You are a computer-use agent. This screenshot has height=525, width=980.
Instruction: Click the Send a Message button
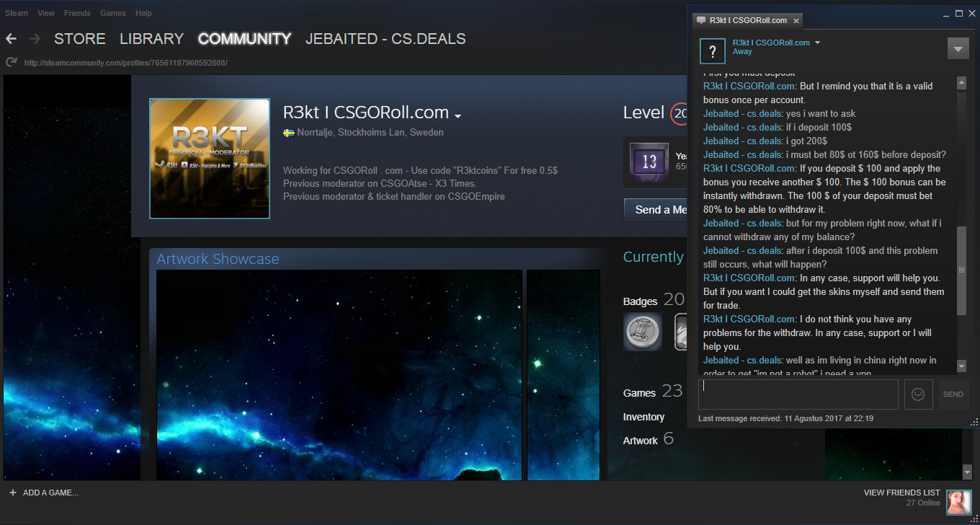point(655,210)
